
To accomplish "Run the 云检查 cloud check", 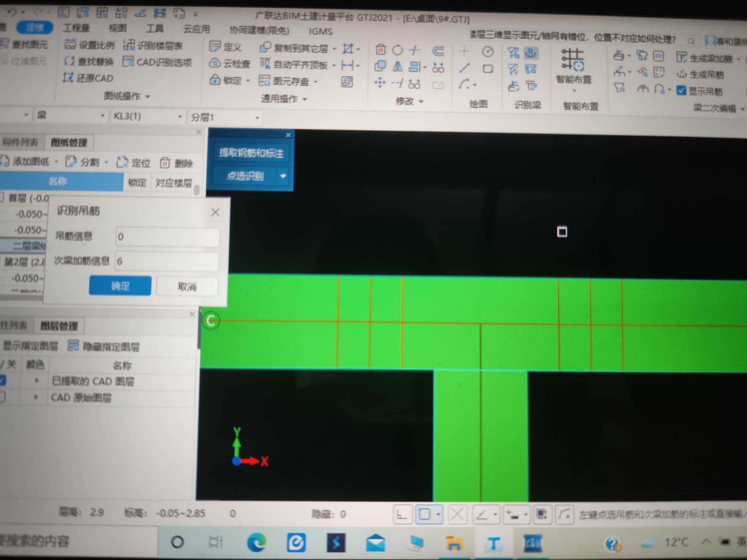I will click(230, 64).
